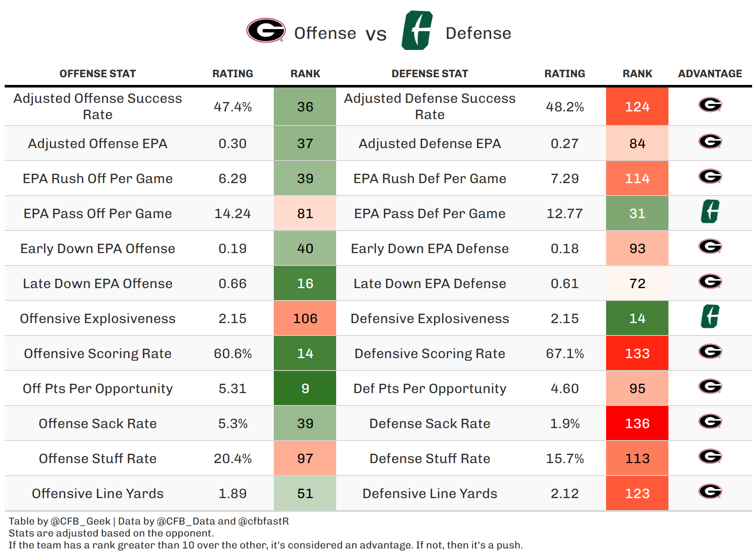The width and height of the screenshot is (756, 560).
Task: Click the Georgia logo in the title
Action: click(266, 31)
